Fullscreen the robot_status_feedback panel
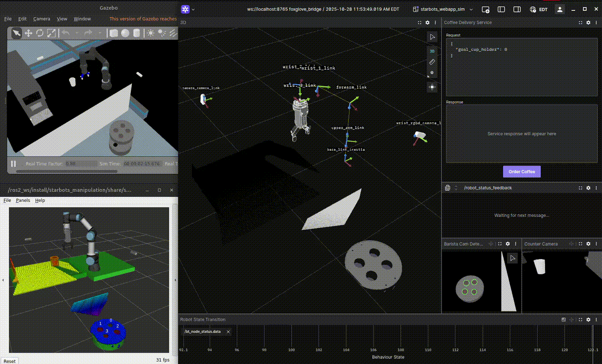602x364 pixels. click(x=580, y=188)
